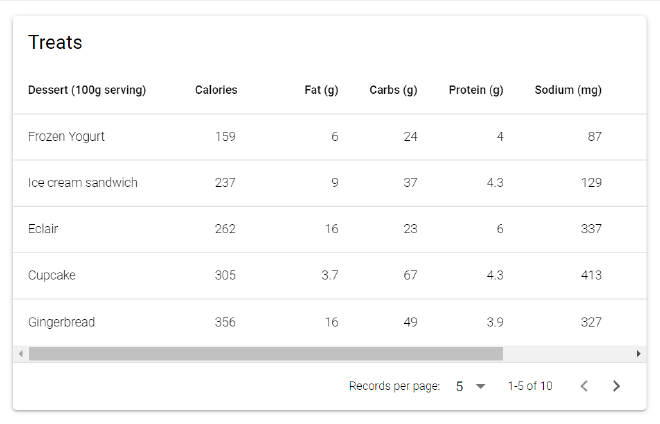
Task: Click the left scroll arrow on horizontal scrollbar
Action: pos(20,353)
